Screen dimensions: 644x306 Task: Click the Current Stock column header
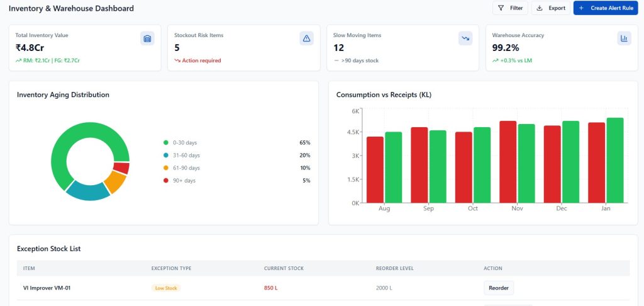click(x=284, y=268)
